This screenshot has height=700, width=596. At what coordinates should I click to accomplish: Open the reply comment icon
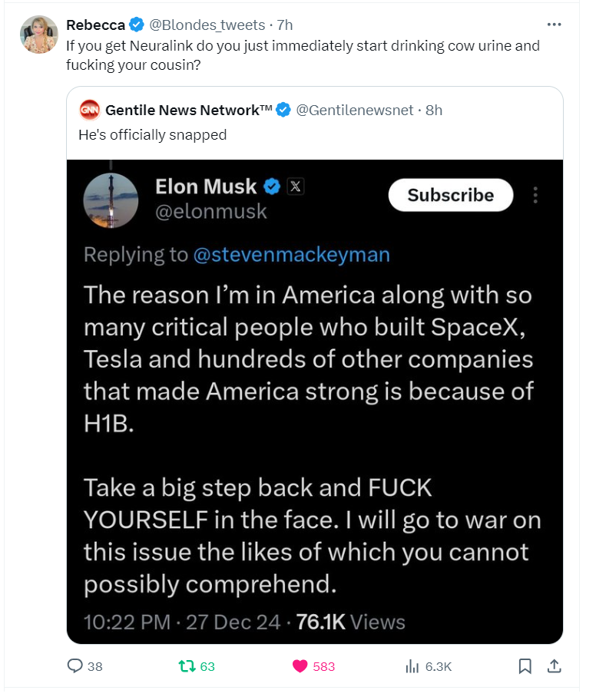click(x=75, y=666)
